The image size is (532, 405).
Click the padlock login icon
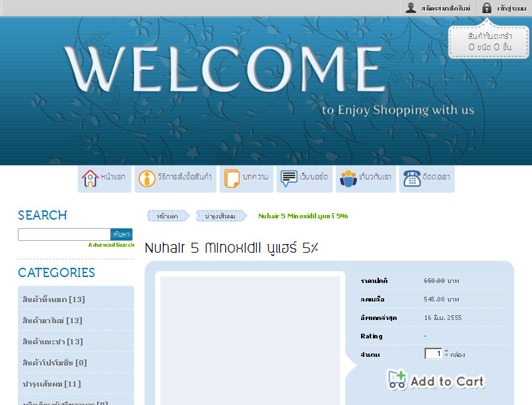tap(486, 7)
